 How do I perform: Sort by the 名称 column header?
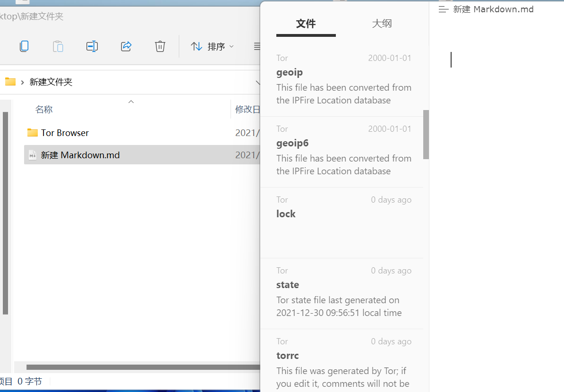coord(44,109)
